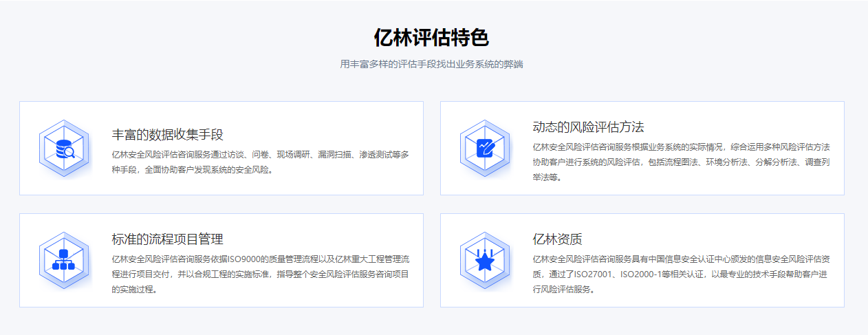Open the 丰富的数据收集手段 heading

tap(167, 135)
